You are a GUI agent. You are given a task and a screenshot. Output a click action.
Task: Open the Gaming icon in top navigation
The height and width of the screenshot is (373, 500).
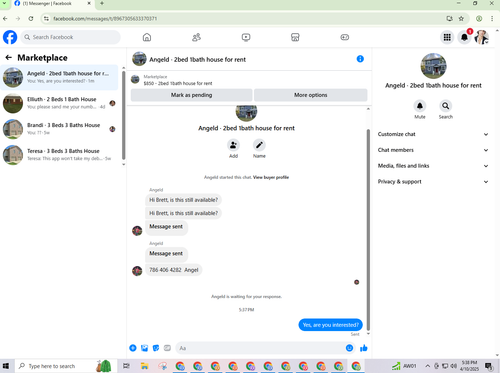[345, 37]
